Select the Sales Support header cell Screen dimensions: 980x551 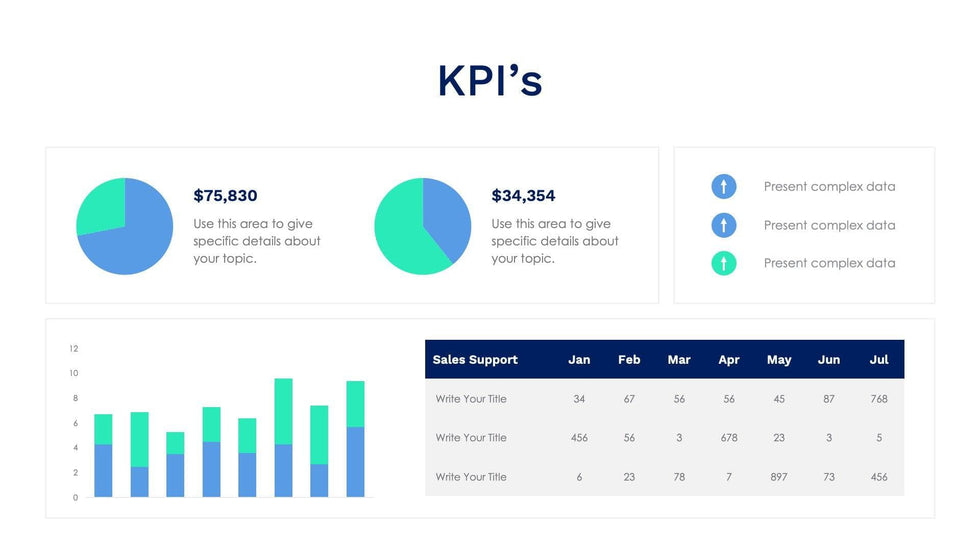coord(475,359)
